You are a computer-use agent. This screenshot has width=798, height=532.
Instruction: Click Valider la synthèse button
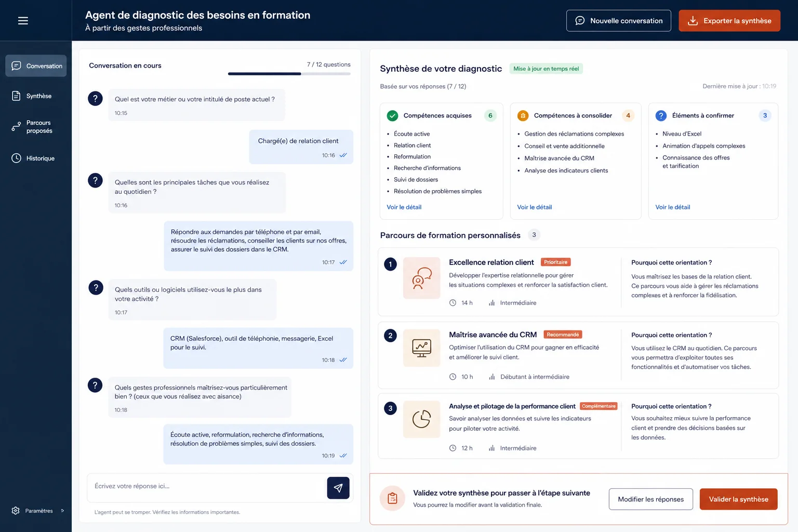tap(739, 499)
